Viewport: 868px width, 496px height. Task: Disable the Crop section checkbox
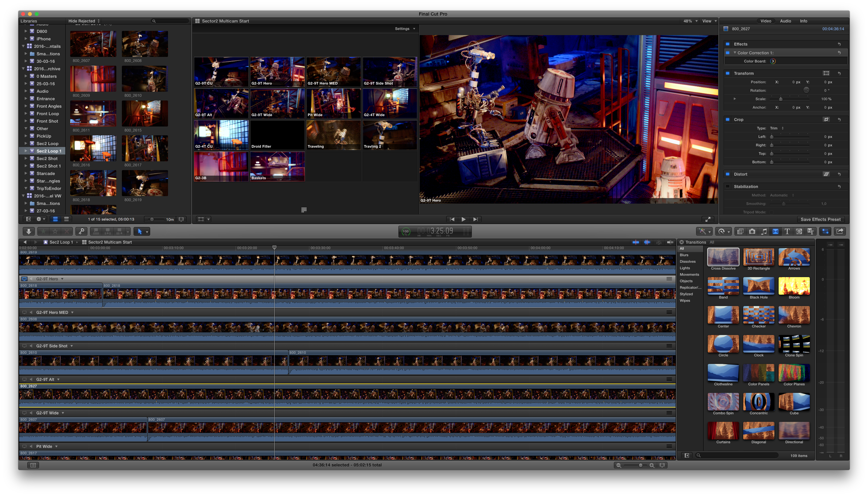tap(728, 120)
